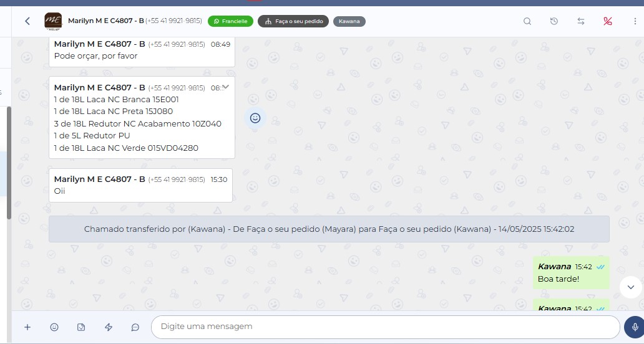Image resolution: width=644 pixels, height=344 pixels.
Task: Go back using the header arrow
Action: pyautogui.click(x=27, y=21)
